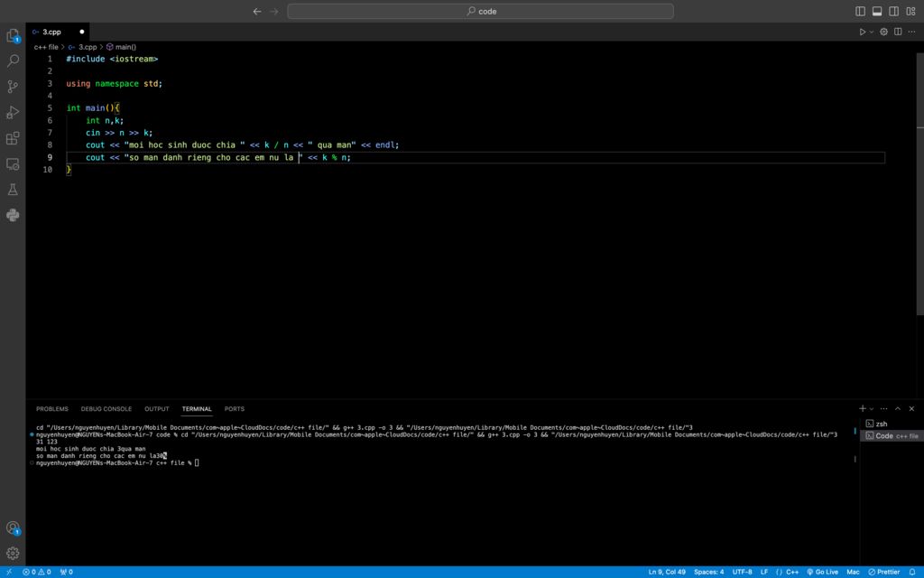
Task: Run the C++ file with play button
Action: (862, 32)
